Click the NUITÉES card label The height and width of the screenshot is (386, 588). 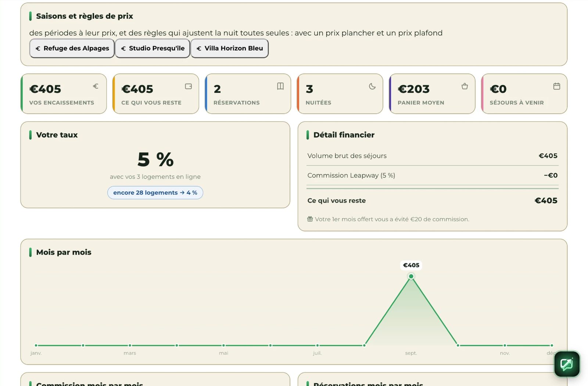tap(318, 103)
